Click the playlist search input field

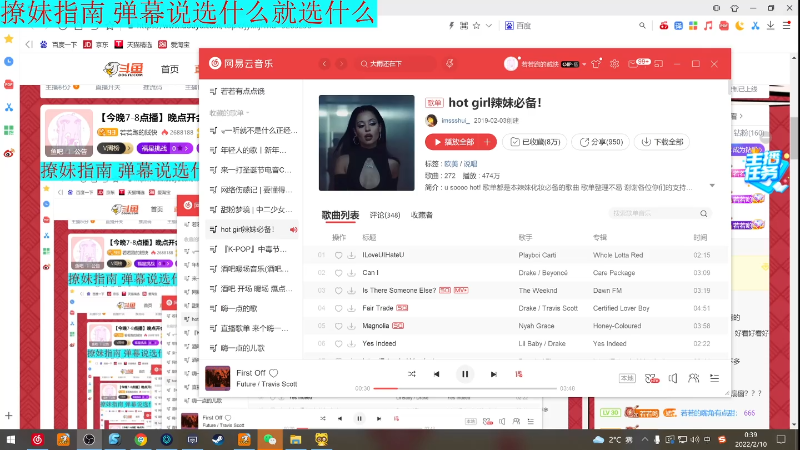655,213
